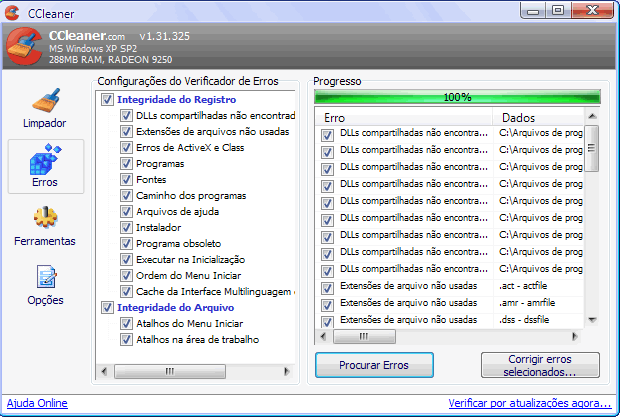Minimize the CCleaner window
The width and height of the screenshot is (622, 417).
pos(533,11)
